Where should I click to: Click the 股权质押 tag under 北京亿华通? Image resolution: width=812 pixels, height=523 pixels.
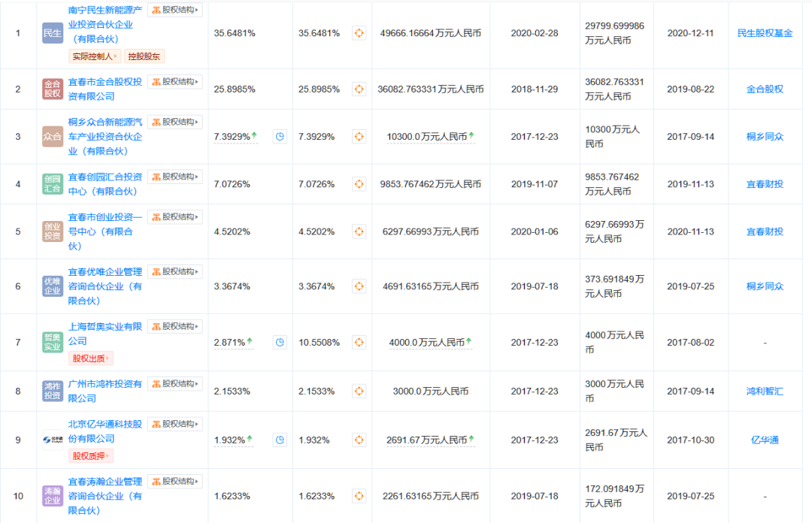pos(92,455)
